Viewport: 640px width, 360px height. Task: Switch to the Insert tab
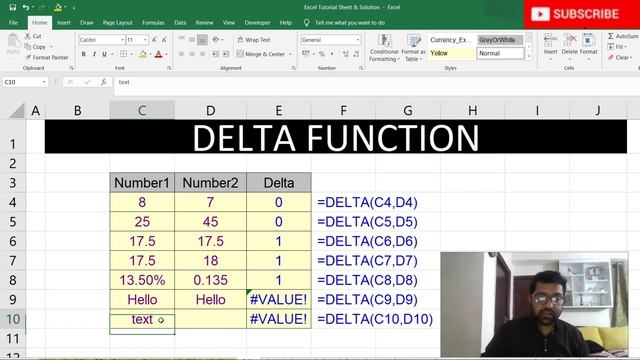[64, 22]
